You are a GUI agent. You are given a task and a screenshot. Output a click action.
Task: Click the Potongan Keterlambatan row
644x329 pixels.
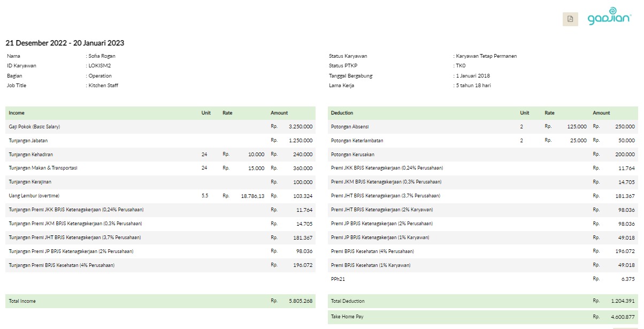click(482, 141)
